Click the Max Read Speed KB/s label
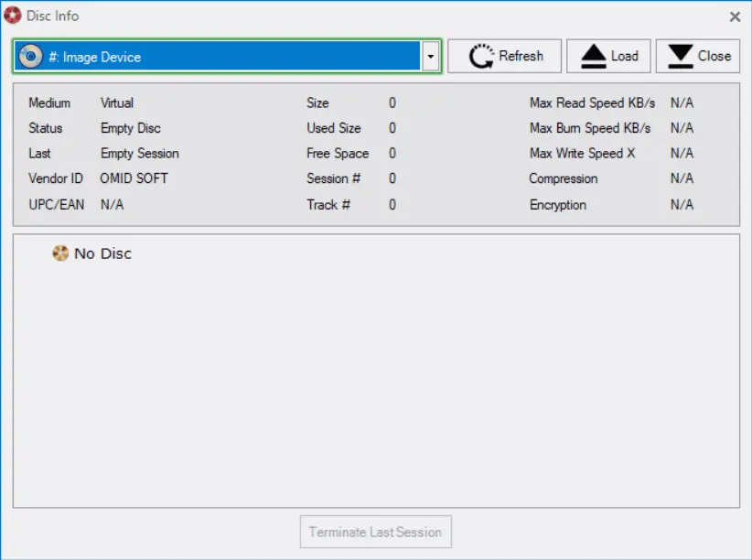This screenshot has width=752, height=560. point(592,103)
